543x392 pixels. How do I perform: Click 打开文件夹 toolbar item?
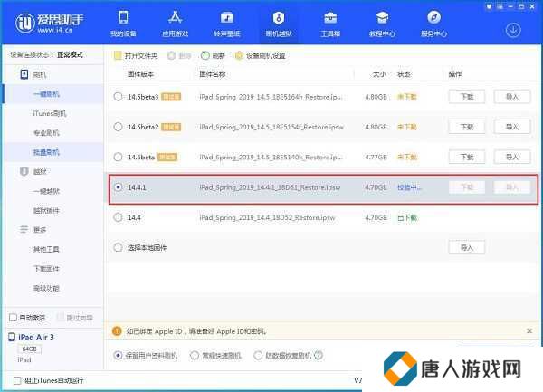[136, 55]
